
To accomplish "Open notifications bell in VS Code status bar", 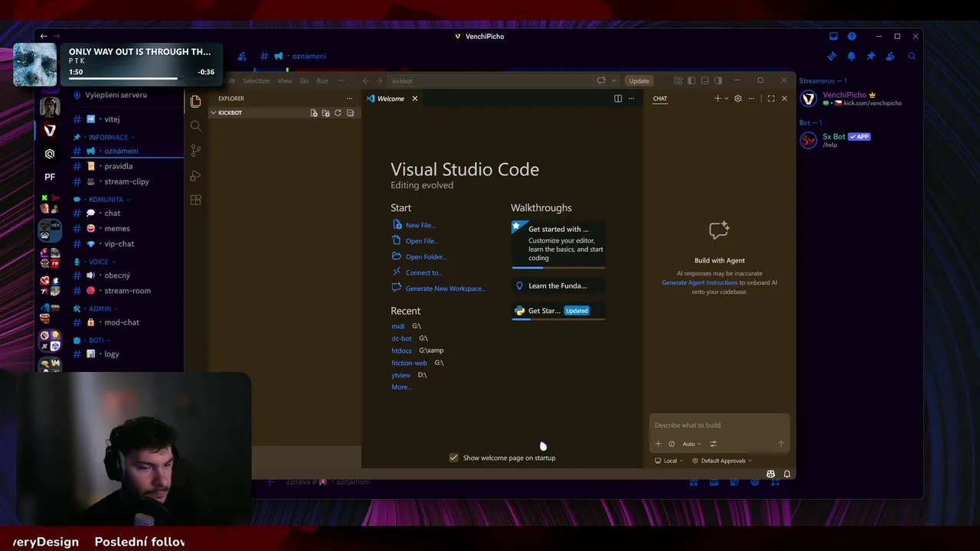I will 787,474.
